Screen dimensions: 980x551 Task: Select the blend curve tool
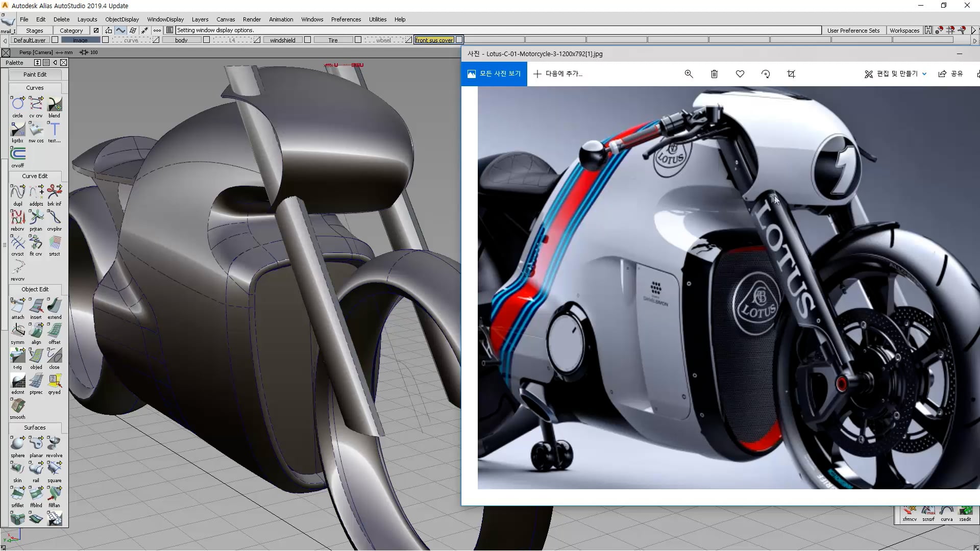(x=54, y=104)
